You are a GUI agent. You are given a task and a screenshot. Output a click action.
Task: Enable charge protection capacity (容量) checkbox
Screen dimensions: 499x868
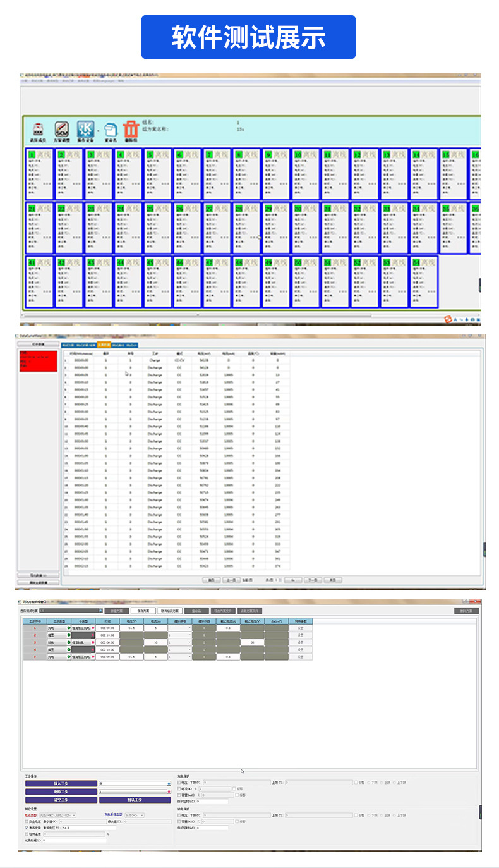click(x=179, y=795)
